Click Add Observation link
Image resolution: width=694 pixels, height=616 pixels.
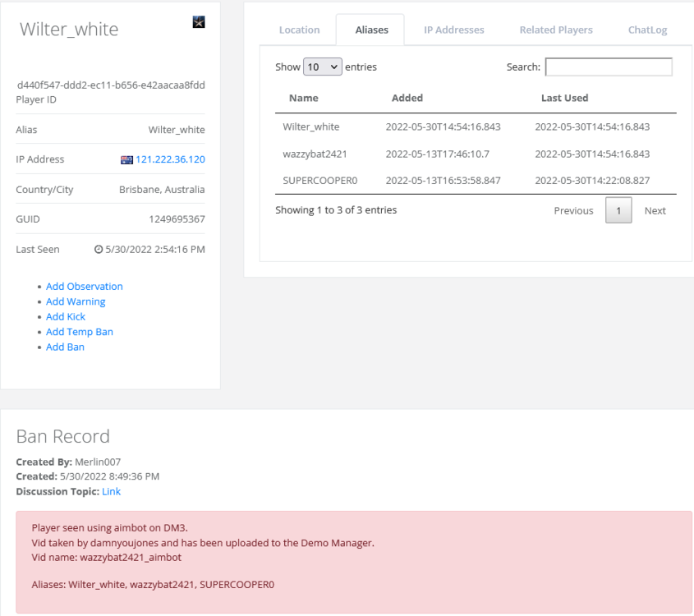coord(85,287)
